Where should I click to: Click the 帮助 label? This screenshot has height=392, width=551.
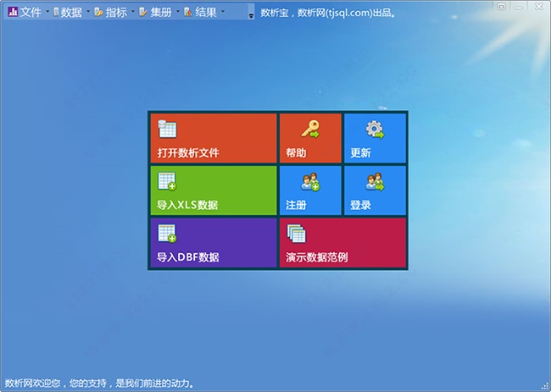(296, 152)
